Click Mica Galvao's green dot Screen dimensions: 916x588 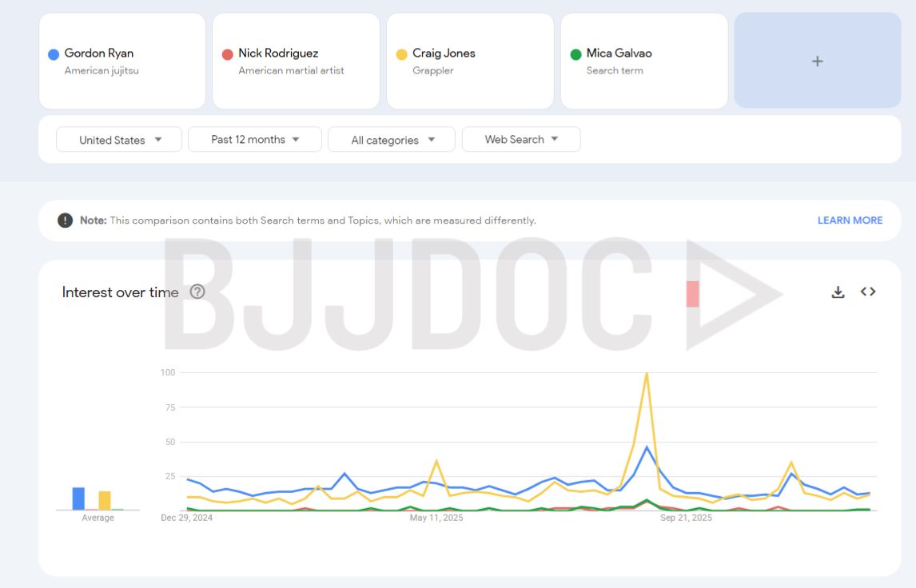575,54
